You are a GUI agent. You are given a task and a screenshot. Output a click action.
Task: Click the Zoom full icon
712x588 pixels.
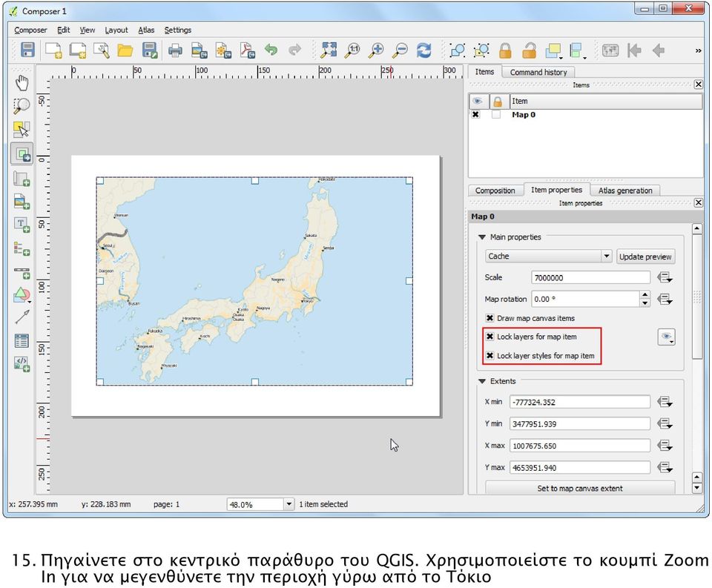click(329, 50)
